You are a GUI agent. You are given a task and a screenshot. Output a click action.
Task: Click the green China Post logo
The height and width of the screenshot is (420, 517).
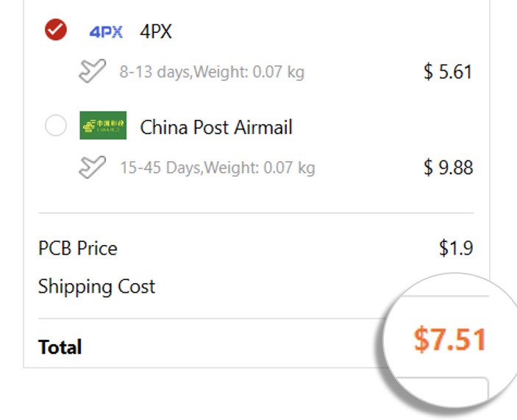103,126
